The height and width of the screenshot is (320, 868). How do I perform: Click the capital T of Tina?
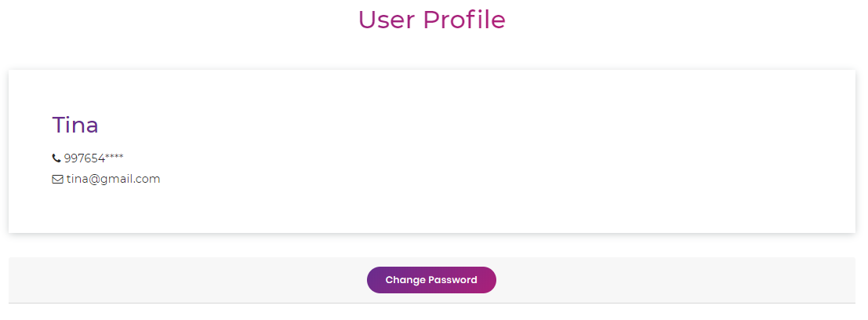(59, 125)
